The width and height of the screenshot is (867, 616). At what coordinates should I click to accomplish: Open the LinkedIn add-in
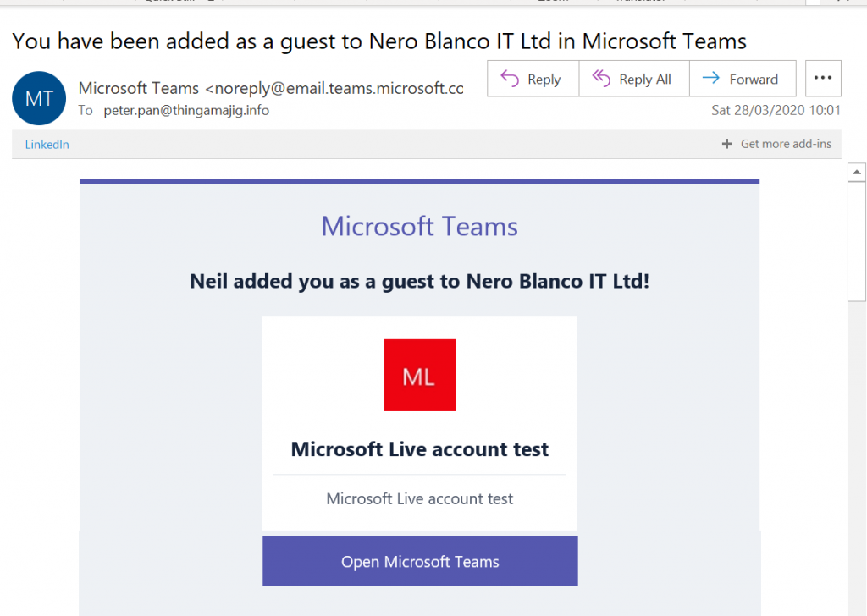[47, 144]
